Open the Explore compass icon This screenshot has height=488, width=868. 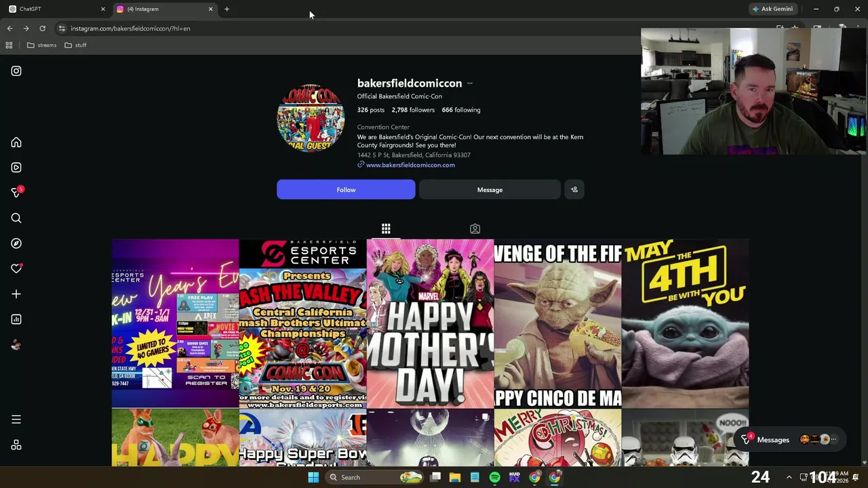16,243
